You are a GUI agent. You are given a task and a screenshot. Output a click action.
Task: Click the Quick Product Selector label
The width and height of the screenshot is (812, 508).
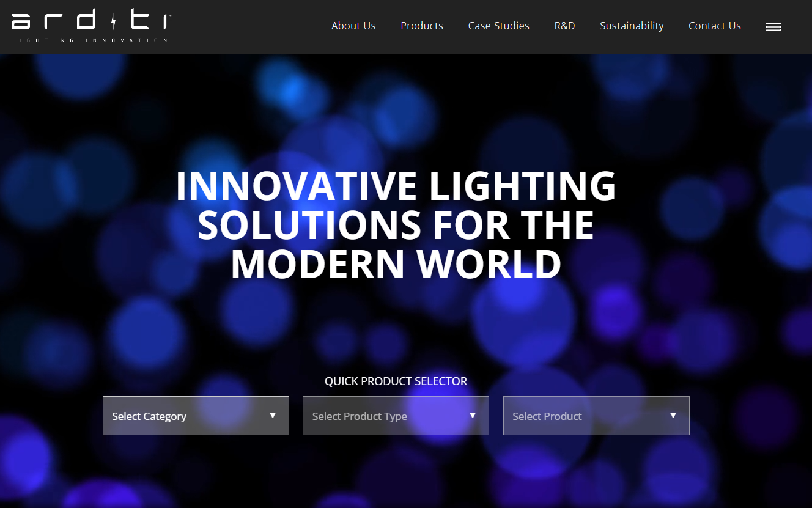pos(396,381)
